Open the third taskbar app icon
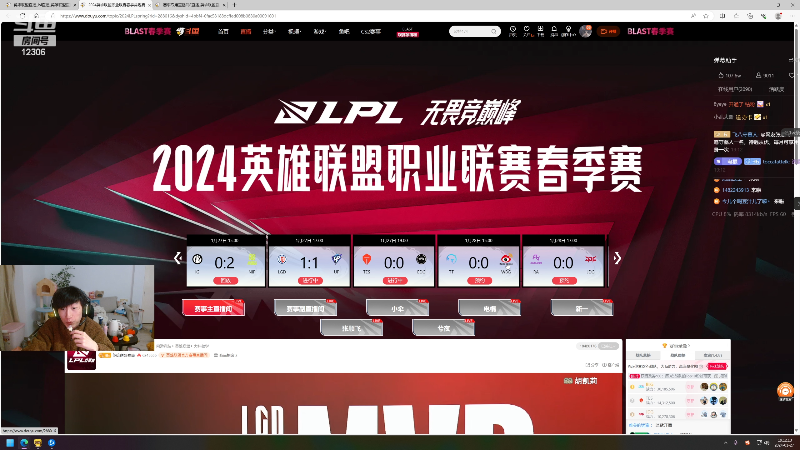The height and width of the screenshot is (450, 800). pyautogui.click(x=38, y=443)
